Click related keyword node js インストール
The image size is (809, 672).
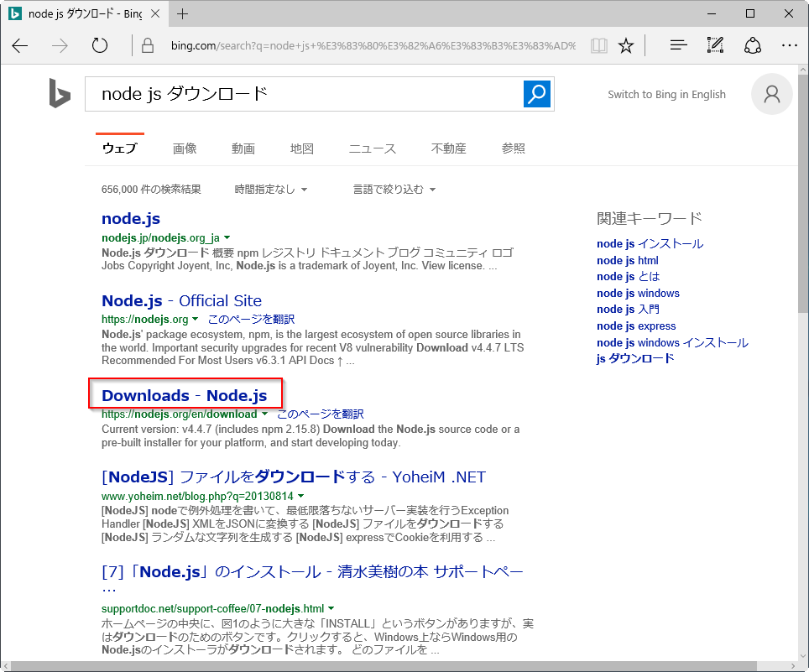point(650,243)
